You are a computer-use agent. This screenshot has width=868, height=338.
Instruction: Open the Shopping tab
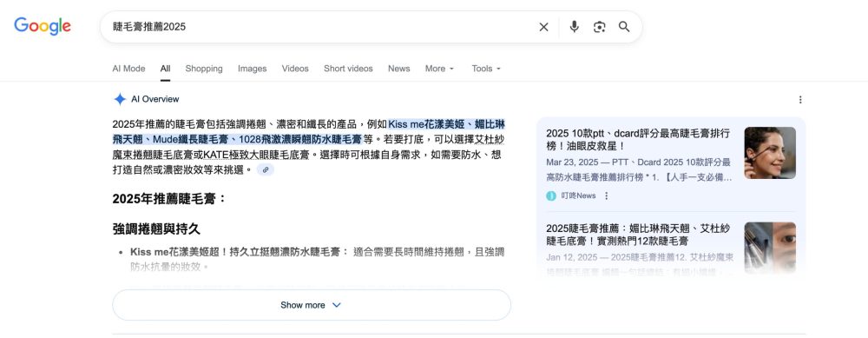click(x=204, y=69)
